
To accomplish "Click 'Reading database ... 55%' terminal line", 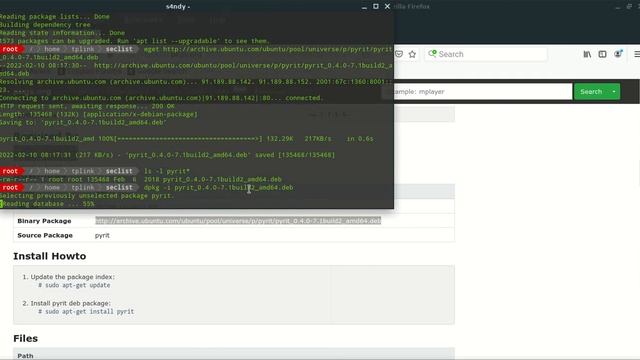I will tap(49, 204).
